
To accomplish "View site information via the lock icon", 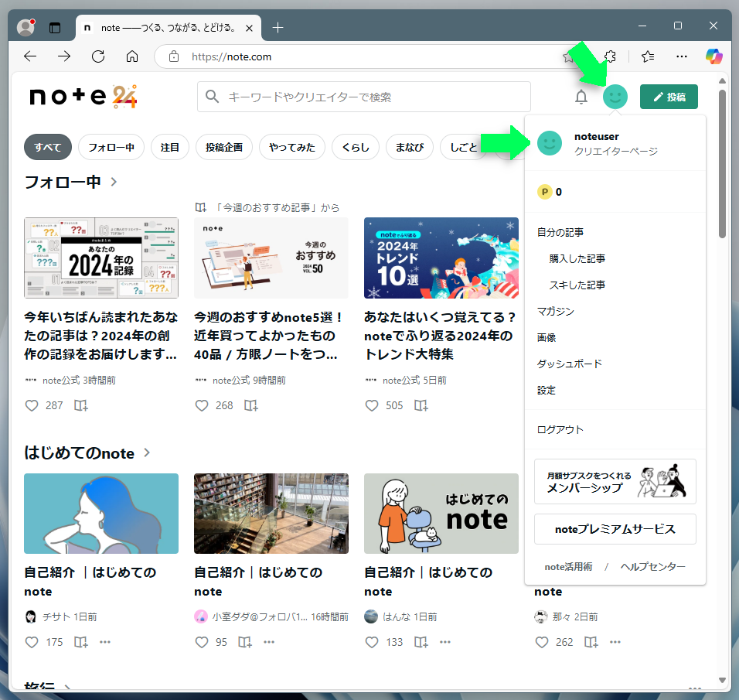I will 174,56.
